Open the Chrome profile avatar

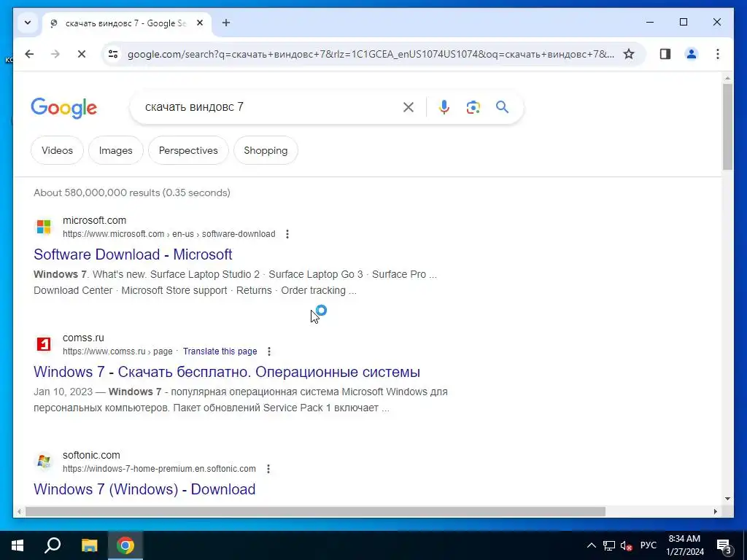click(692, 54)
